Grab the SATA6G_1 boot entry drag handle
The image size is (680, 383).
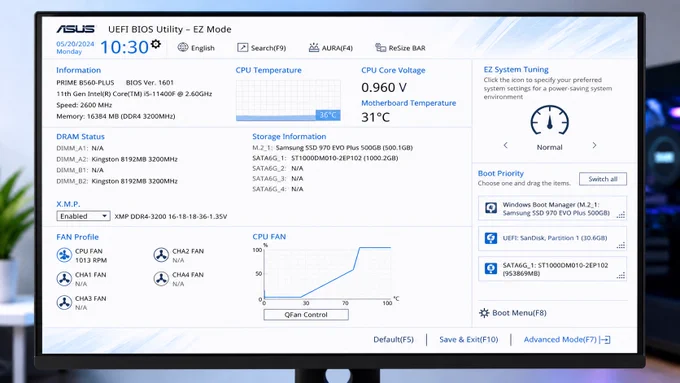pos(621,275)
